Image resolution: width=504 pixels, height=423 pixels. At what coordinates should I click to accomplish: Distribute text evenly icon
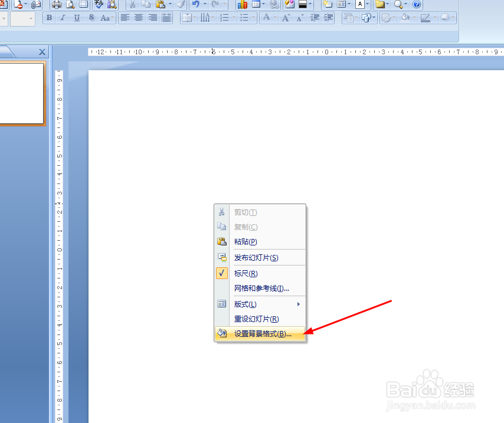coord(166,18)
